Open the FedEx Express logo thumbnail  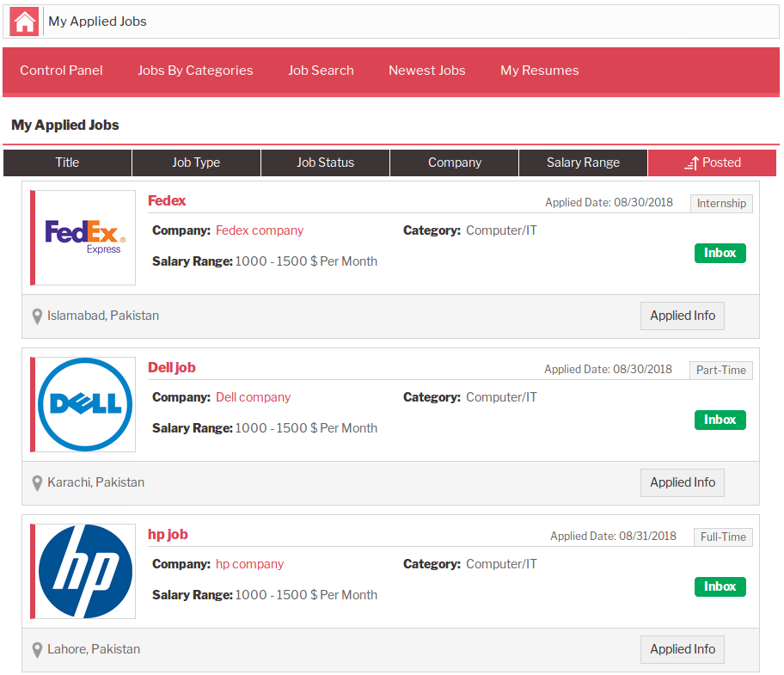pyautogui.click(x=83, y=237)
